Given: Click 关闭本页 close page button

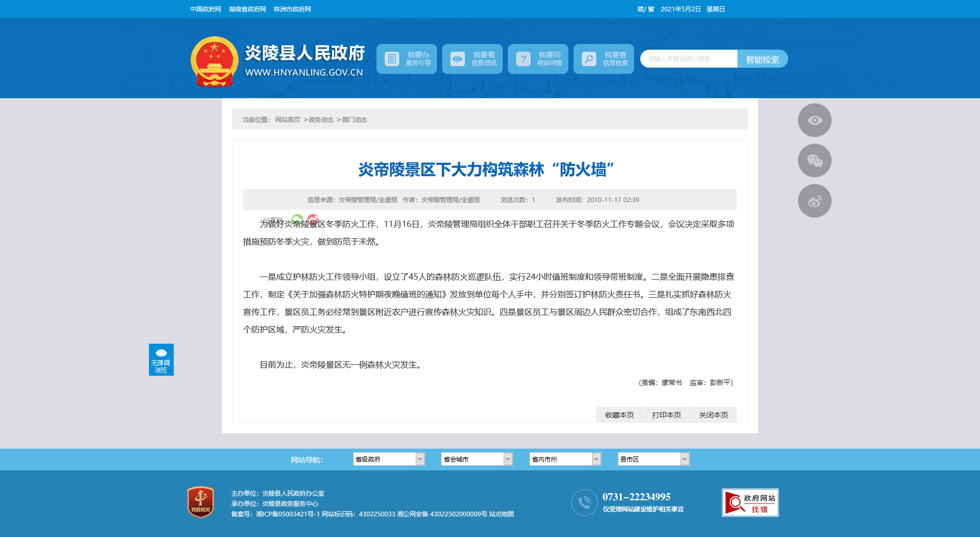Looking at the screenshot, I should click(714, 415).
